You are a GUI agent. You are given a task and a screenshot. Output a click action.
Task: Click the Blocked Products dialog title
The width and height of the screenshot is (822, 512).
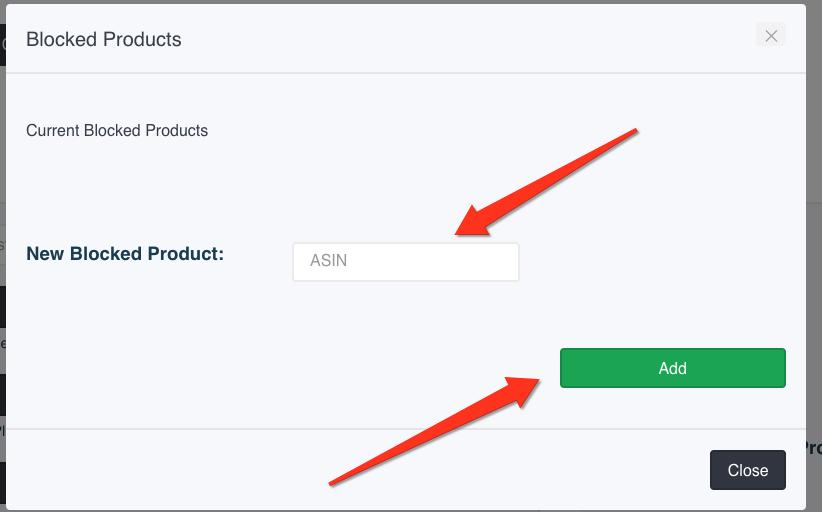click(x=104, y=39)
